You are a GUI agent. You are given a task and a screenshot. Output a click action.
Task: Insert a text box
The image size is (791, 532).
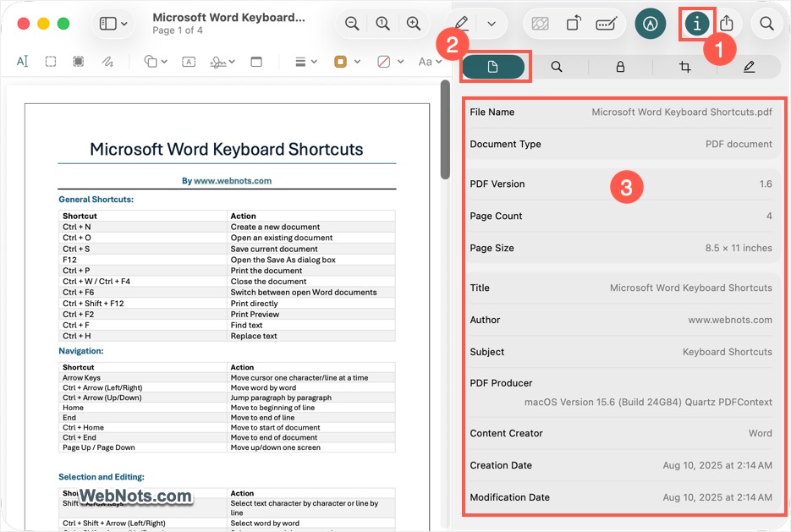189,62
